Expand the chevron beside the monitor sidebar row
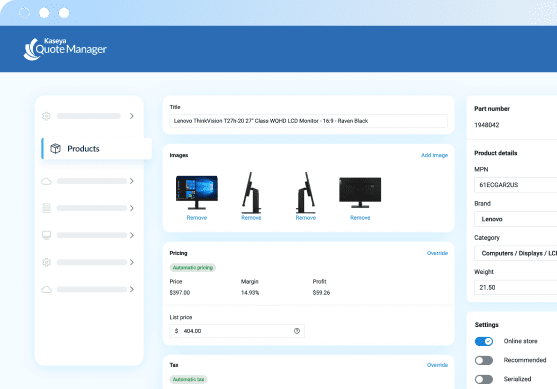557x389 pixels. click(x=131, y=235)
